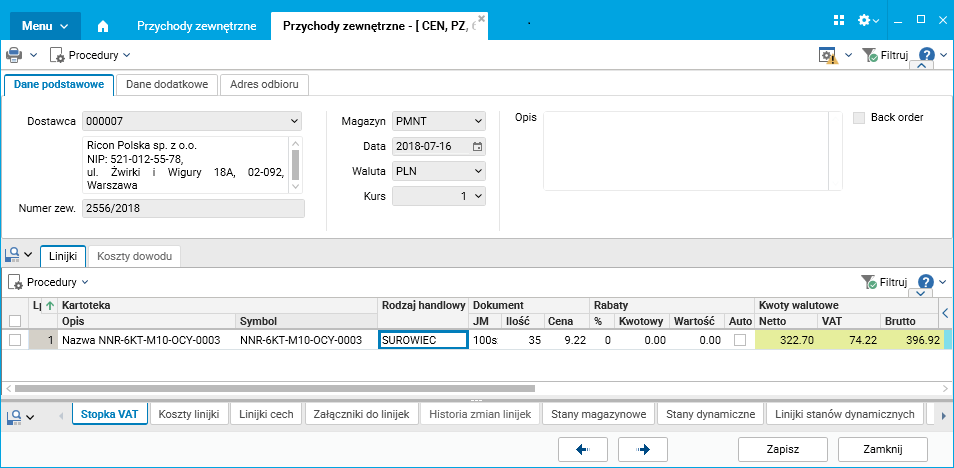This screenshot has height=468, width=954.
Task: Click the search view icon beside Linijki tab
Action: point(13,254)
